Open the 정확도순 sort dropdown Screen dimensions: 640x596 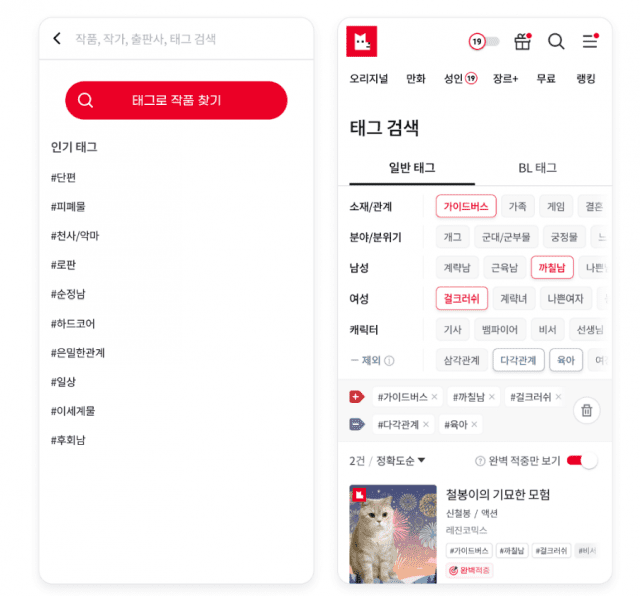400,461
